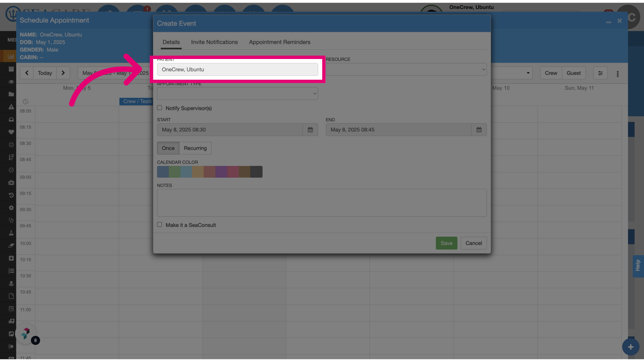Click inside the NOTES text area
Viewport: 644px width, 362px height.
click(322, 203)
